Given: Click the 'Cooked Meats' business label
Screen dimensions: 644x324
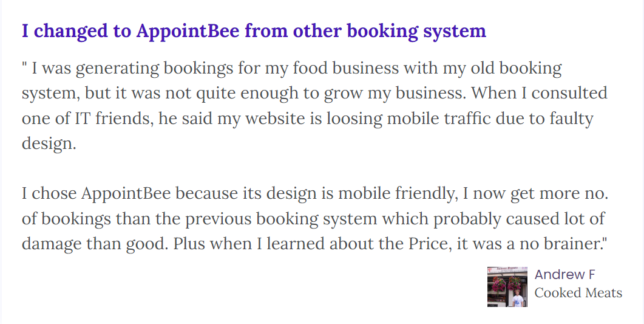Looking at the screenshot, I should click(578, 293).
